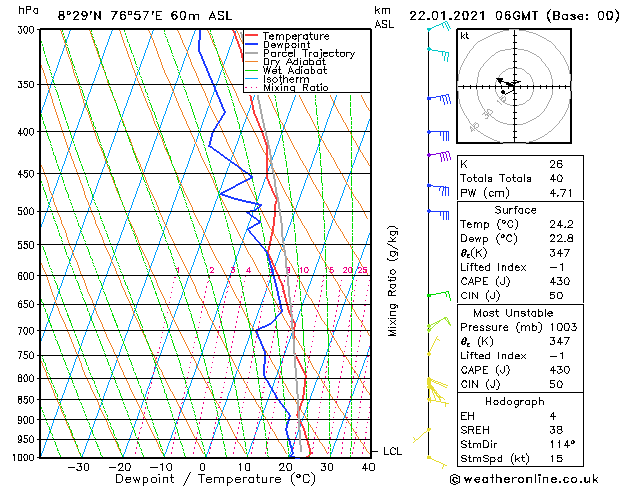Click the copyright symbol before weatheronline

tap(455, 479)
